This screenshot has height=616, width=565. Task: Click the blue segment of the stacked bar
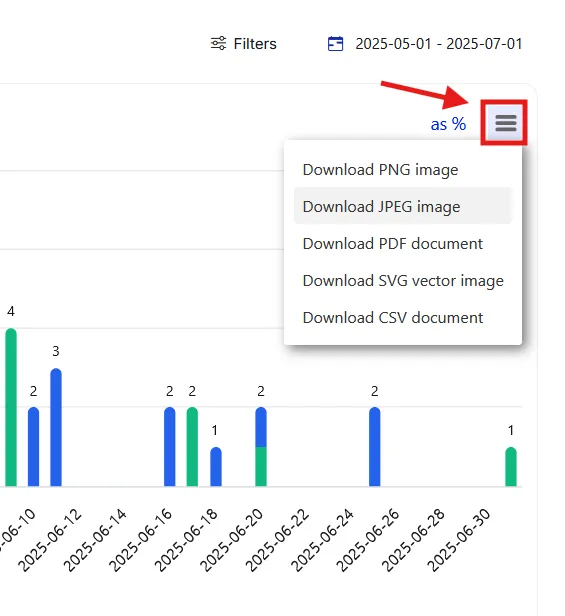click(261, 427)
